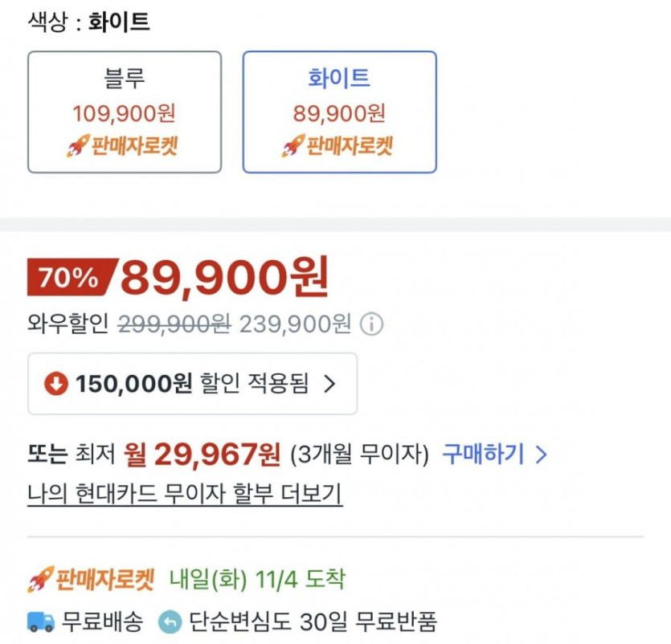
Task: Click the 무료반품 return arrow icon
Action: tap(170, 622)
